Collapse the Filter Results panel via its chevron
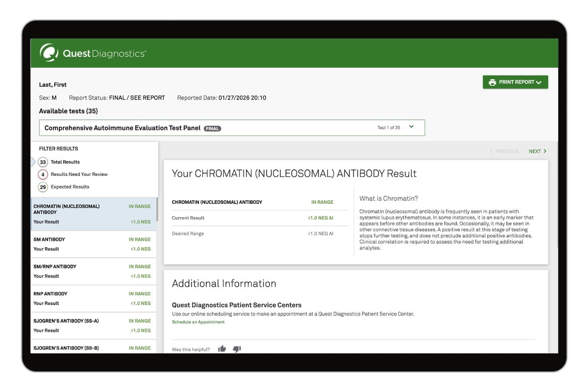 point(32,162)
